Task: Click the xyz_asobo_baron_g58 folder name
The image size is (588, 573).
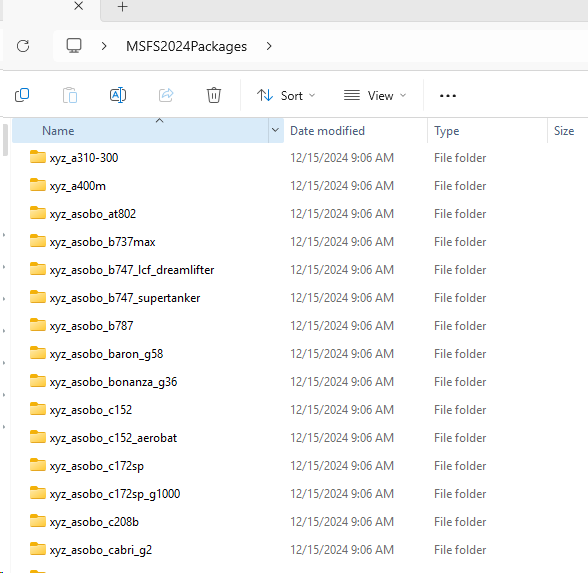Action: 106,354
